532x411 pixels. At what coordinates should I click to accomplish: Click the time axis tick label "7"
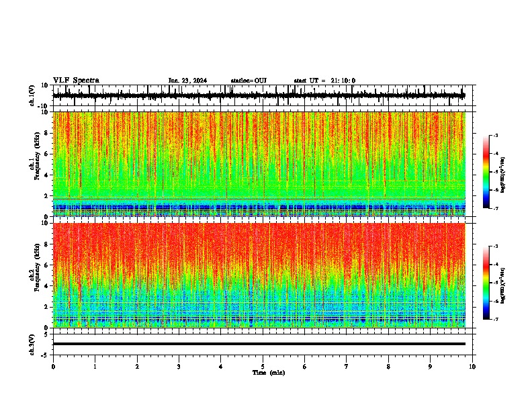[x=347, y=367]
